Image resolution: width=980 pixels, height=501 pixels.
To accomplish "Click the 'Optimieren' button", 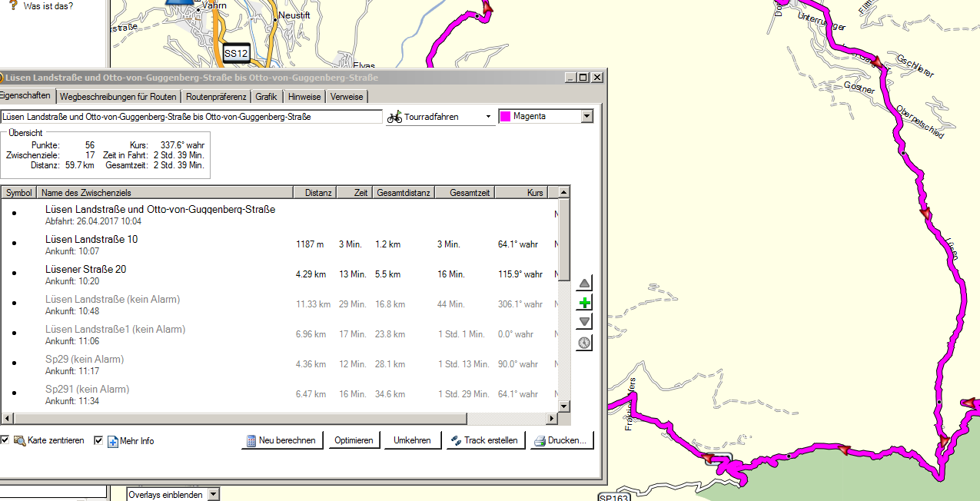I will point(354,441).
